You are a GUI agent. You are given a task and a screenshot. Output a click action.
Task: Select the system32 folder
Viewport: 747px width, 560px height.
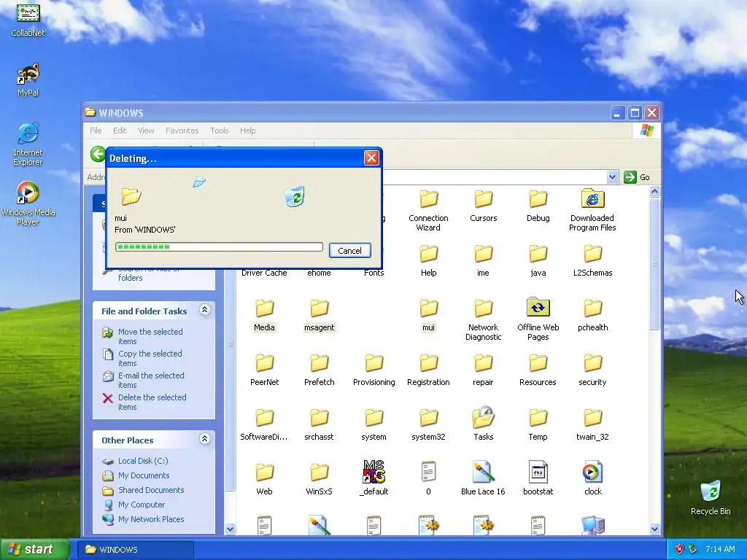click(x=428, y=425)
